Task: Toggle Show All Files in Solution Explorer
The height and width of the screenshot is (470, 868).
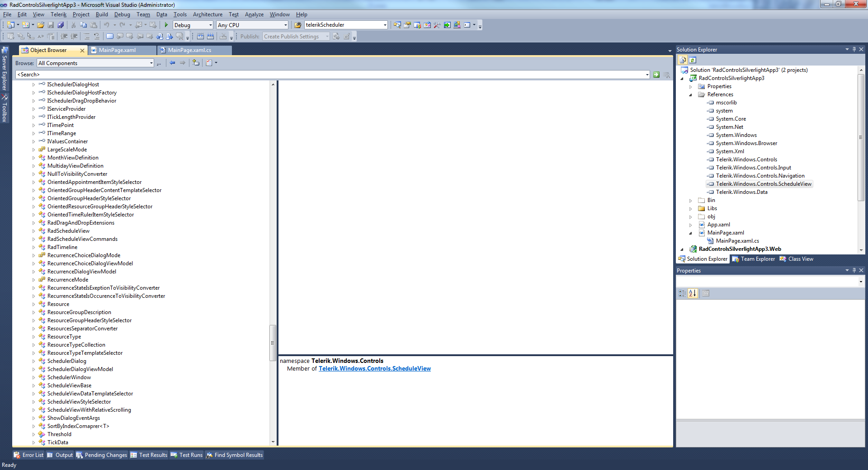Action: coord(683,60)
